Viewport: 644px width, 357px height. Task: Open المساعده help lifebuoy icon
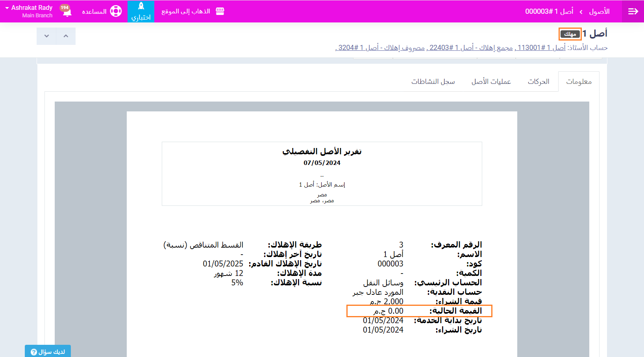point(116,11)
